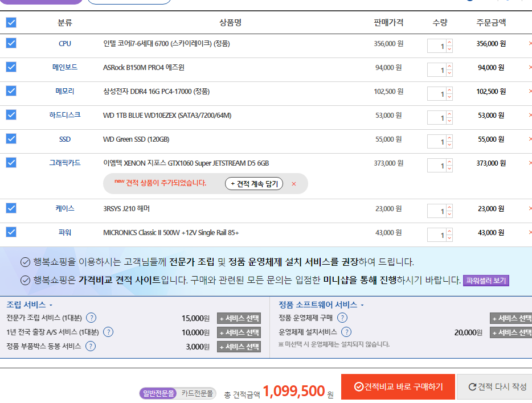This screenshot has height=403, width=532.
Task: Click the 주문금액 column header
Action: coord(491,23)
